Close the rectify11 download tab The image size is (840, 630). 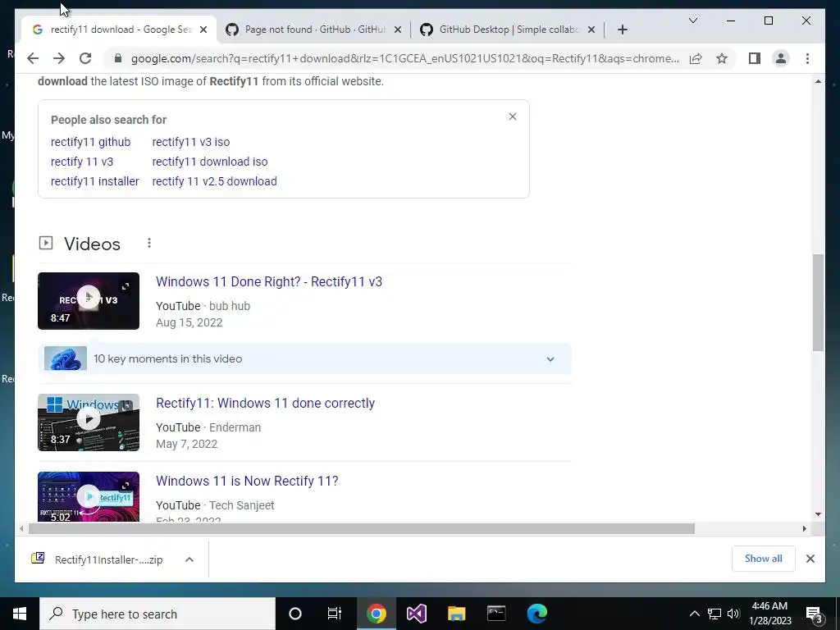click(203, 30)
